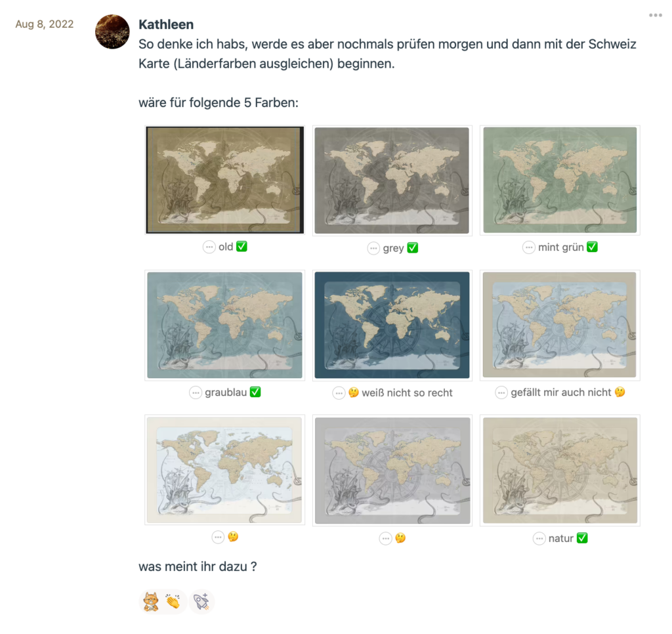Image resolution: width=672 pixels, height=634 pixels.
Task: Open the 'natur' beige map thumbnail
Action: coord(560,470)
